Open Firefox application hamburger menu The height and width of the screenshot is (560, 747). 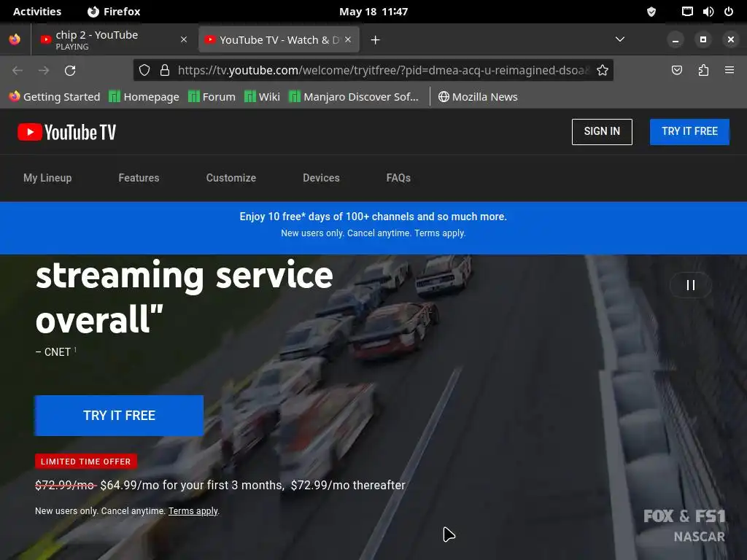pos(729,71)
